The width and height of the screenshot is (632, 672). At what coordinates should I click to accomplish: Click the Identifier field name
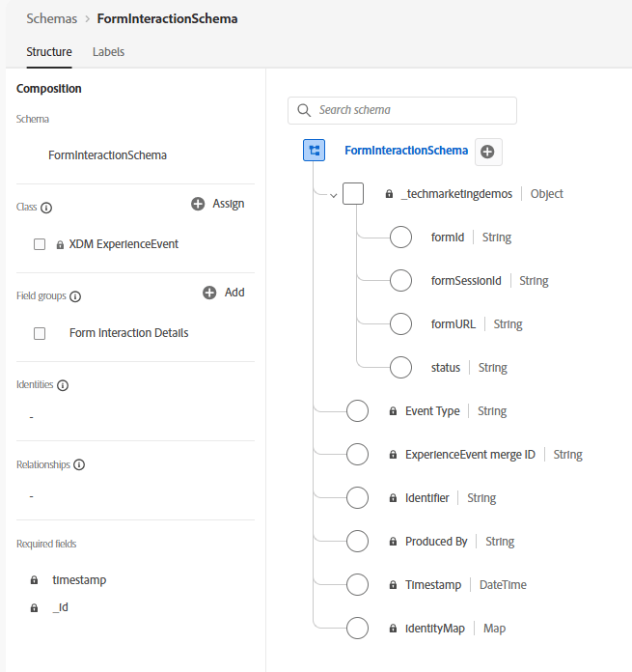pos(426,497)
